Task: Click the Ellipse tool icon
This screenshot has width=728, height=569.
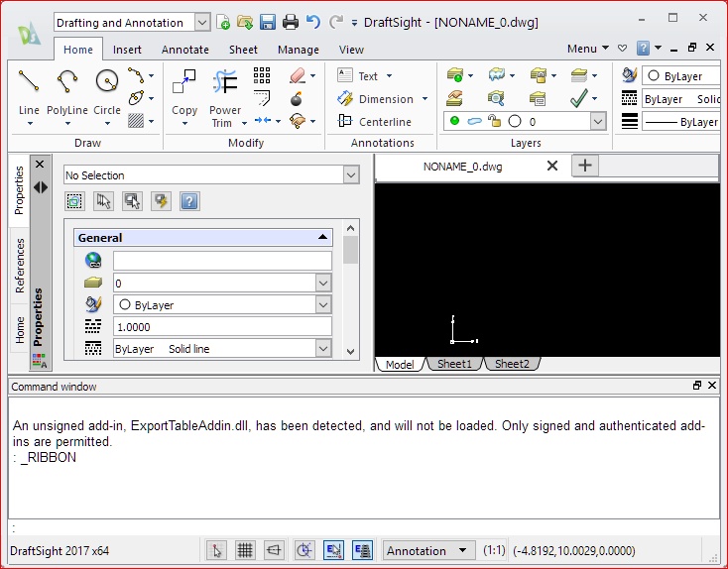Action: (136, 98)
